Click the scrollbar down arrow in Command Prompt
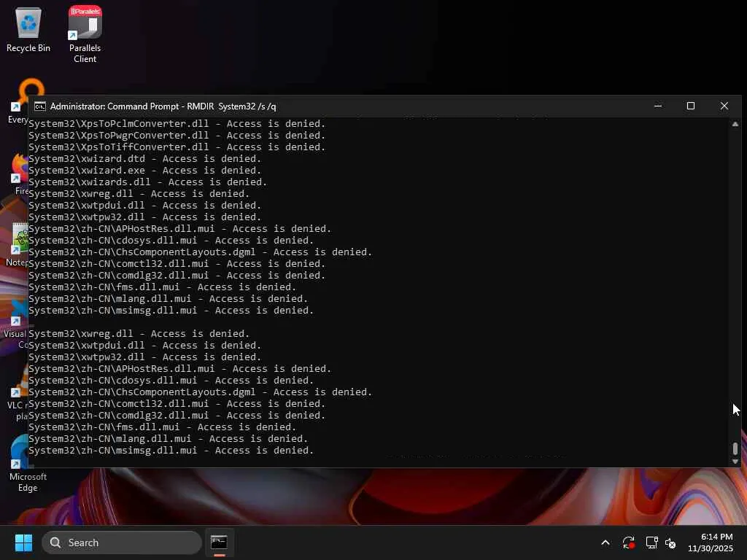 tap(735, 462)
